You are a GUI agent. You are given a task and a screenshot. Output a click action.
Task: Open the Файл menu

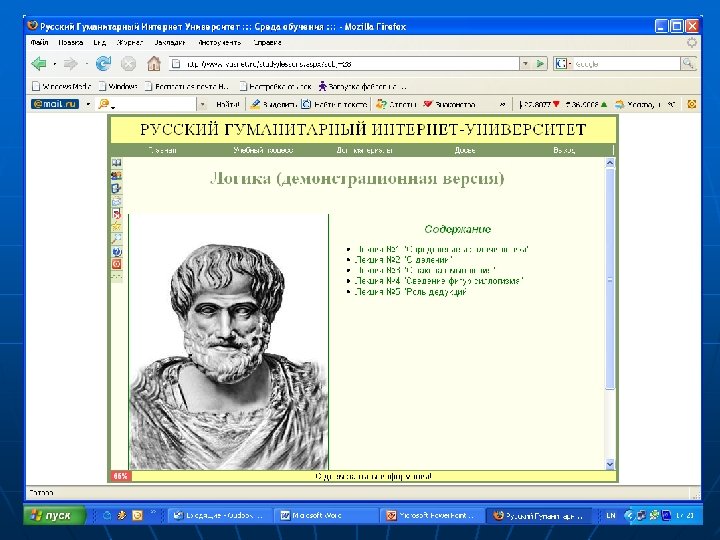pos(39,43)
